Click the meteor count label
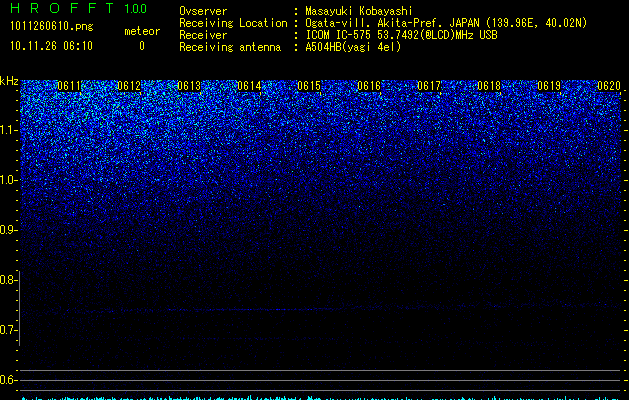 click(x=142, y=31)
